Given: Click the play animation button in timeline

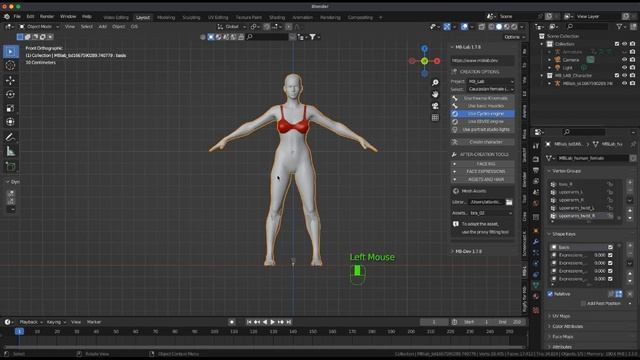Looking at the screenshot, I should [273, 322].
